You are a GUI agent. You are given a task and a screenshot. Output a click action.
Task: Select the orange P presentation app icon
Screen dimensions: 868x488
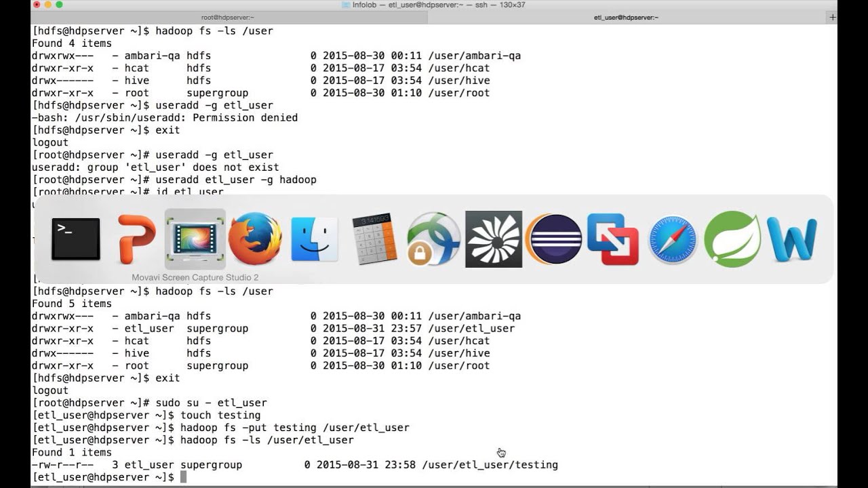[136, 239]
